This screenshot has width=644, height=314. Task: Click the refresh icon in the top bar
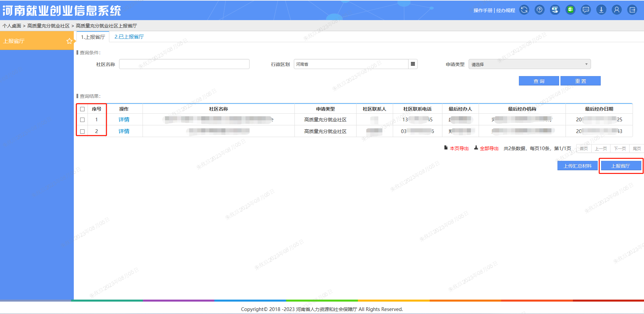point(524,10)
